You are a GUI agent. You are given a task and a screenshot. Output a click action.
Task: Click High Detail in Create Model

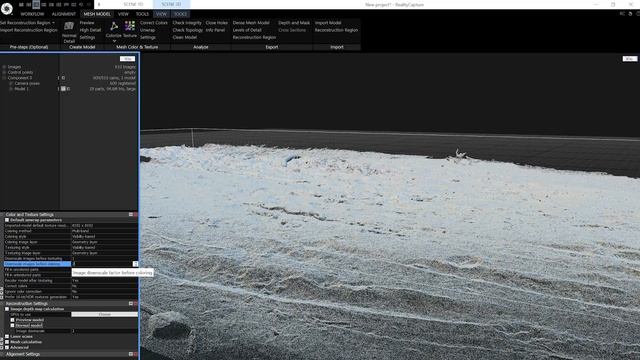click(x=90, y=30)
